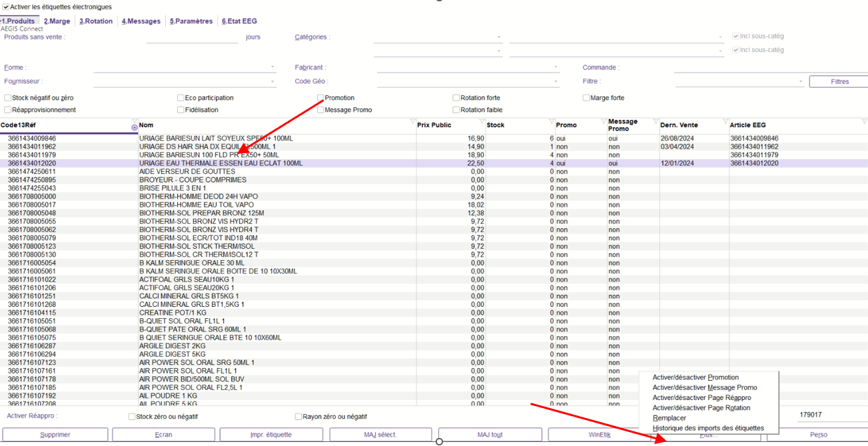Click the Nom column filter icon

click(x=412, y=122)
